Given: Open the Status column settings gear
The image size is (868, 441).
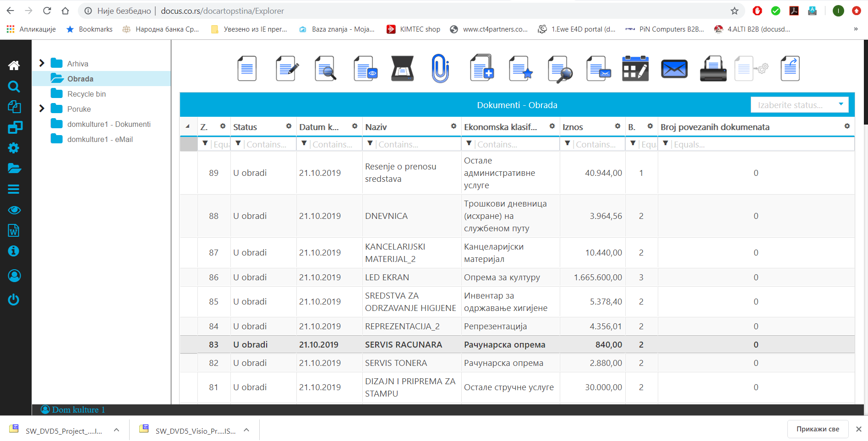Looking at the screenshot, I should [289, 126].
